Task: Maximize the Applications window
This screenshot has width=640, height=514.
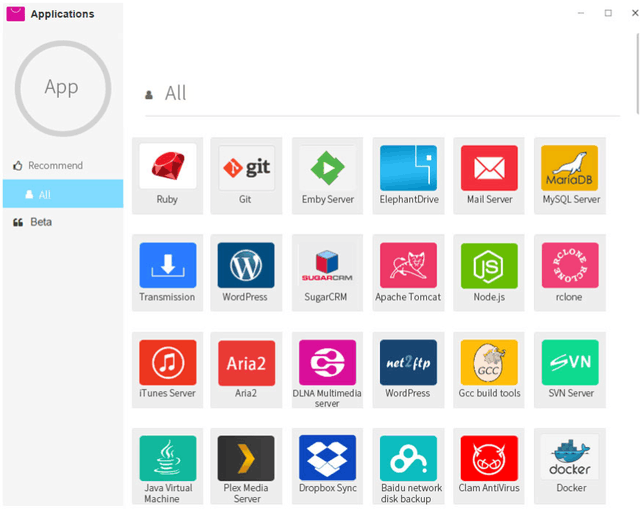Action: point(608,13)
